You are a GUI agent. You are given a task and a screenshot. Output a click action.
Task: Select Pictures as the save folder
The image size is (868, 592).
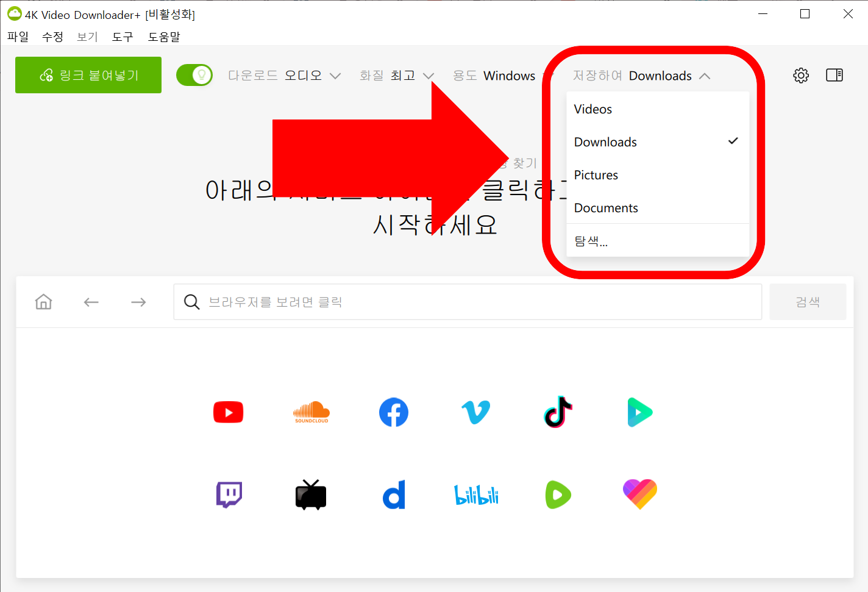click(x=596, y=175)
